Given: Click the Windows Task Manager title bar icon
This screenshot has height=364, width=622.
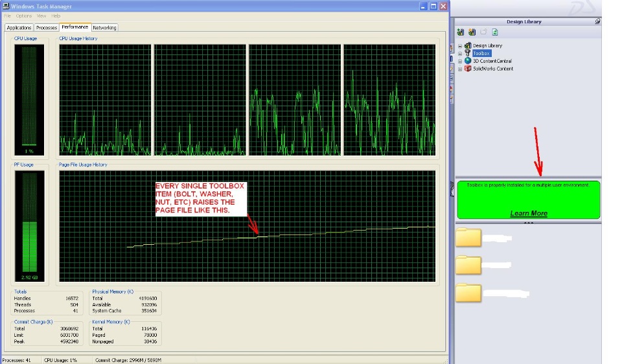Looking at the screenshot, I should pyautogui.click(x=6, y=6).
